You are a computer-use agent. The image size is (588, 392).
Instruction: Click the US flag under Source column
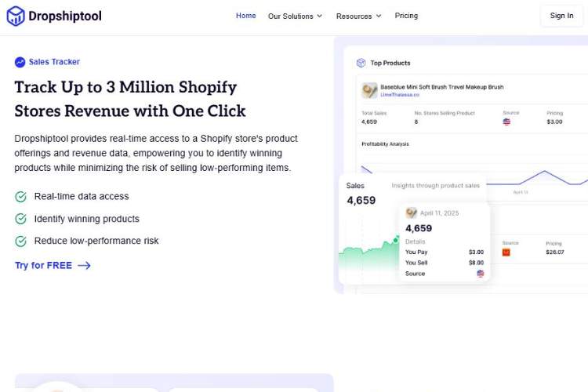[x=506, y=122]
